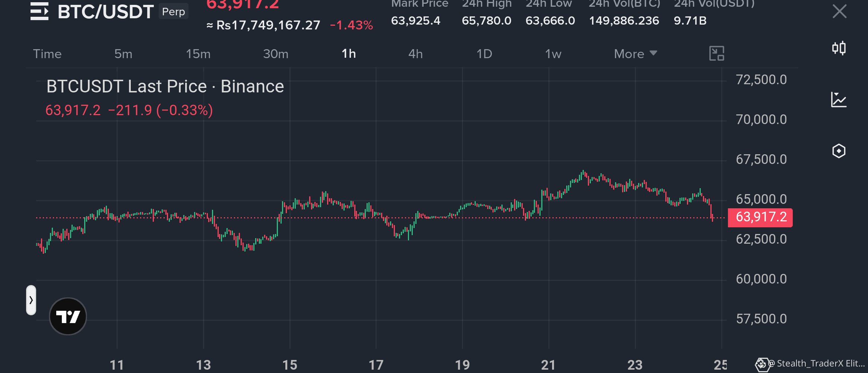Click the BTC/USDT pair name
This screenshot has height=373, width=868.
point(106,12)
